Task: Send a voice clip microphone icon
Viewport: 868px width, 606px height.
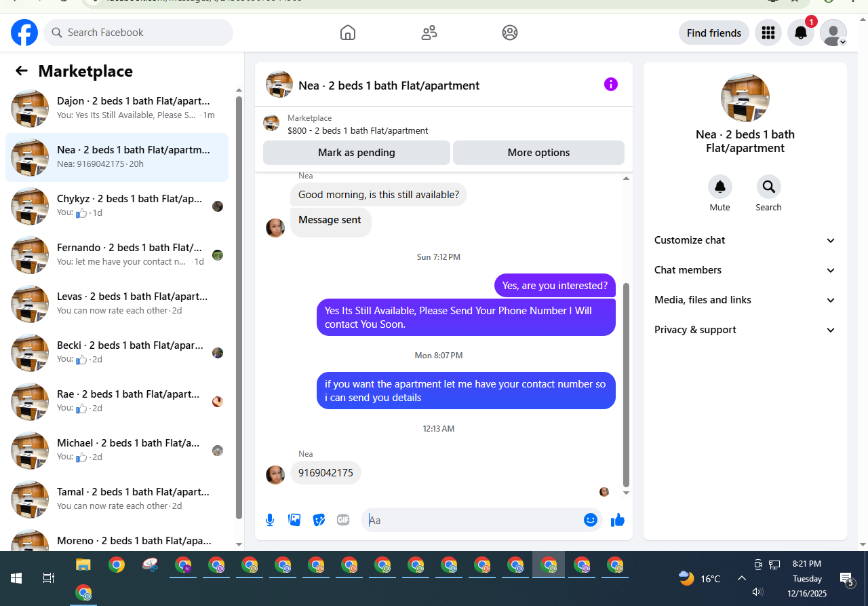Action: point(270,520)
